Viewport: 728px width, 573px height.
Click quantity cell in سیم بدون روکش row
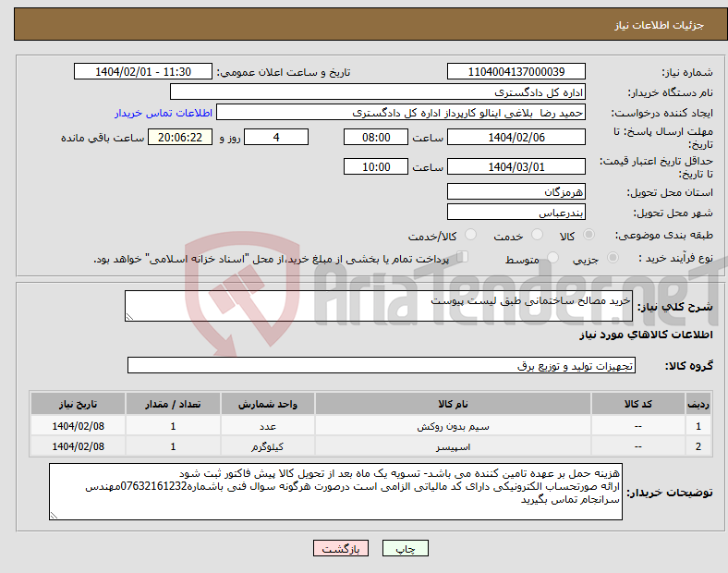click(x=173, y=426)
